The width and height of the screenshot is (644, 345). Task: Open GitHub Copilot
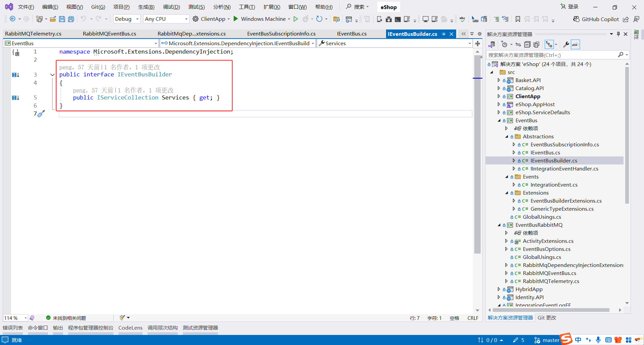[596, 19]
